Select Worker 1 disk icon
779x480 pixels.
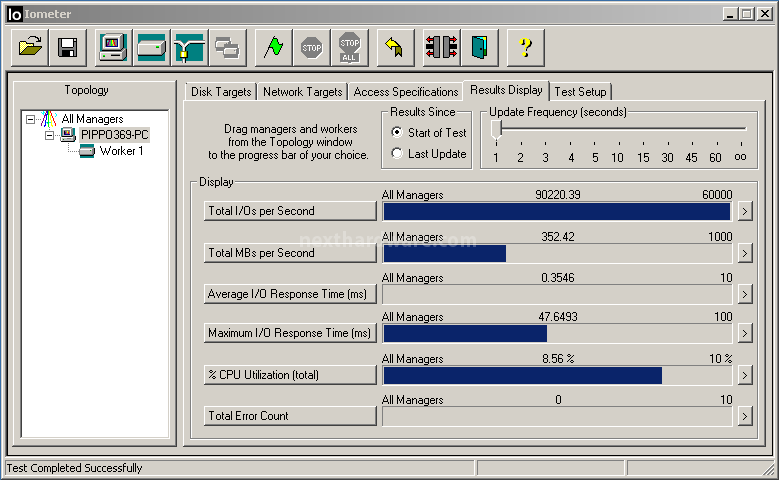click(87, 151)
